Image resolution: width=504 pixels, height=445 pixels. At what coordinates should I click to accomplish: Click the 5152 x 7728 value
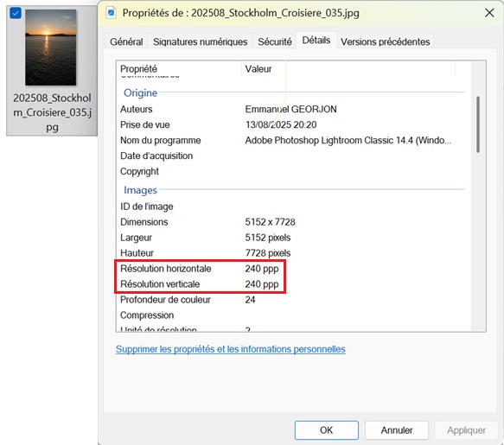point(270,222)
